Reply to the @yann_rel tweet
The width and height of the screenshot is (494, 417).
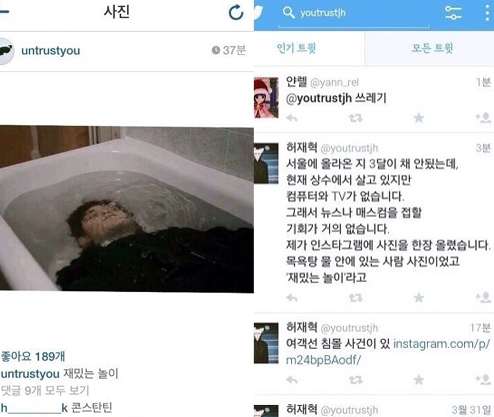[292, 118]
